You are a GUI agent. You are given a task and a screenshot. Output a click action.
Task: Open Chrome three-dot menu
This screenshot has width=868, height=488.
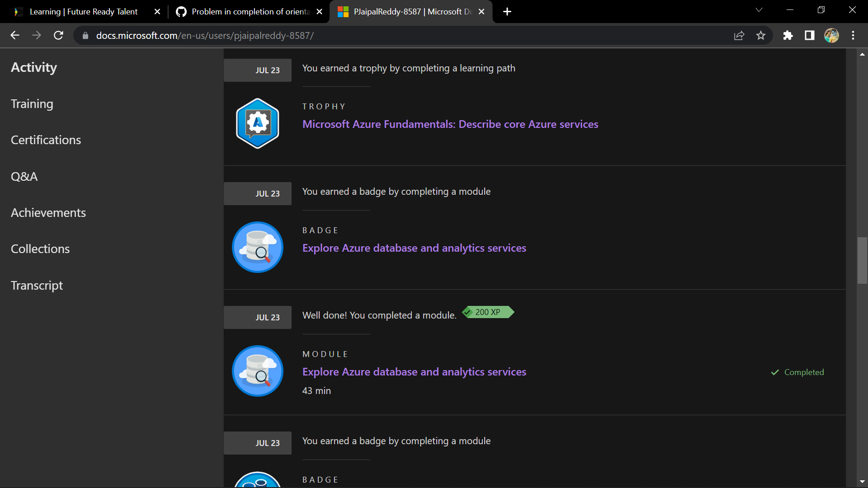click(853, 35)
